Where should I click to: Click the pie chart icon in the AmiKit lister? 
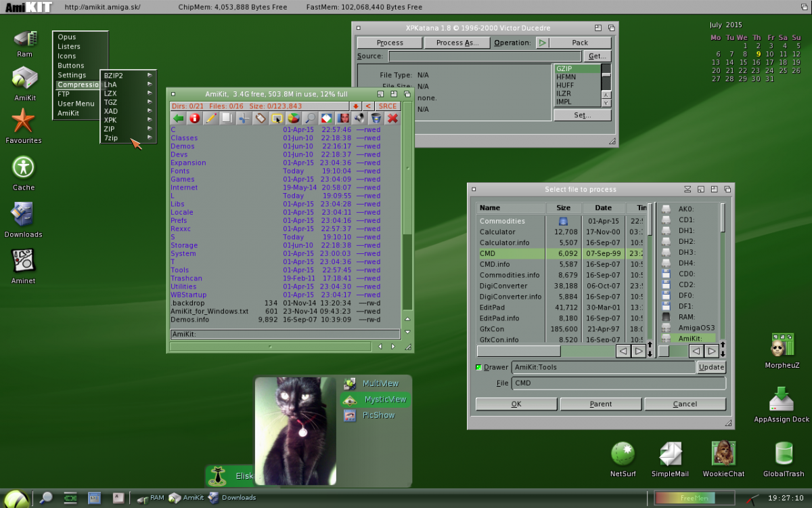pos(293,119)
